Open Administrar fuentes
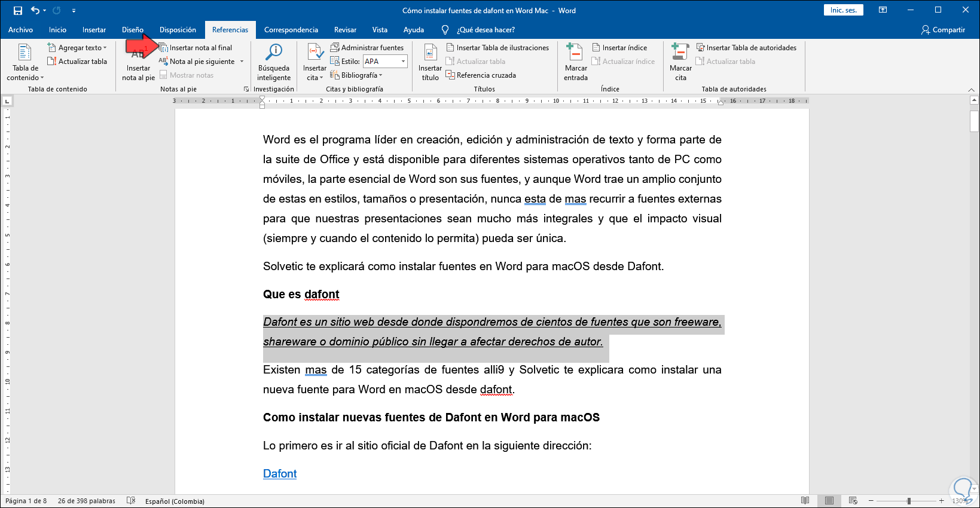980x508 pixels. [x=367, y=48]
